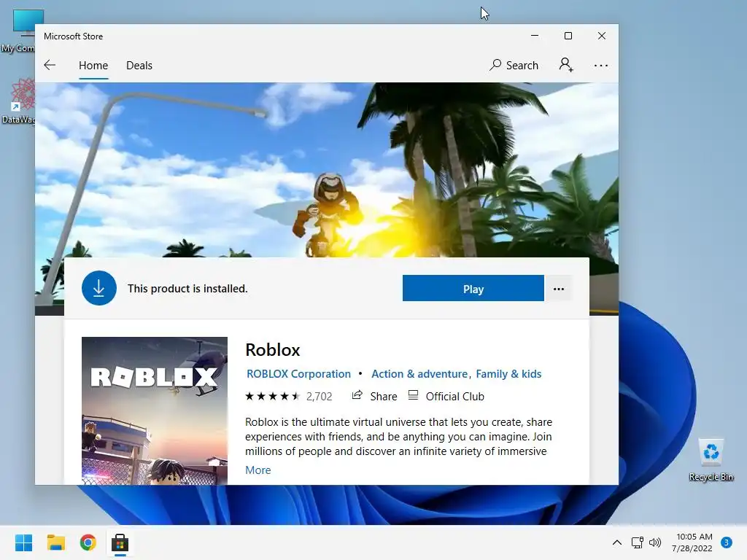Close the Microsoft Store window
747x560 pixels.
click(x=602, y=36)
